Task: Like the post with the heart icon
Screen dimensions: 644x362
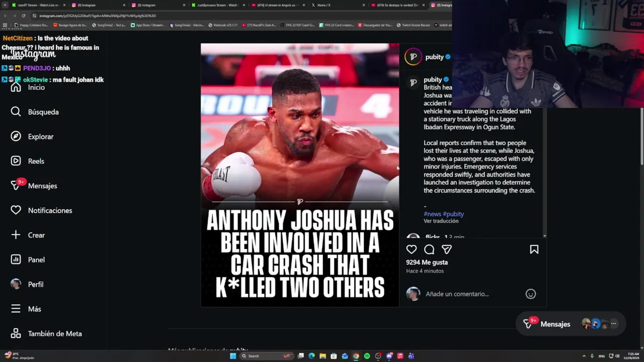Action: pyautogui.click(x=412, y=249)
